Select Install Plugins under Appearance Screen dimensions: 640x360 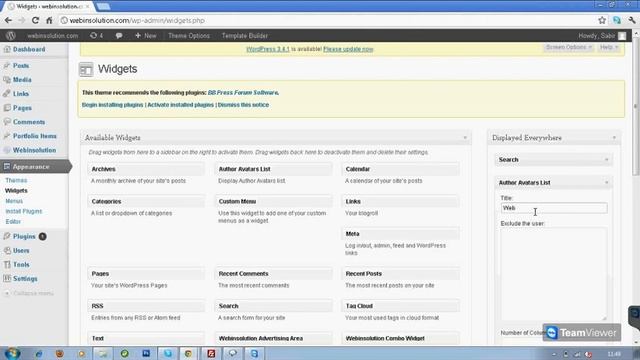(x=24, y=211)
